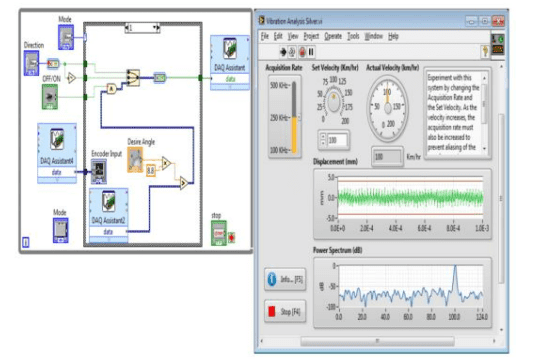Toggle the stop boolean control in the diagram

coord(218,233)
